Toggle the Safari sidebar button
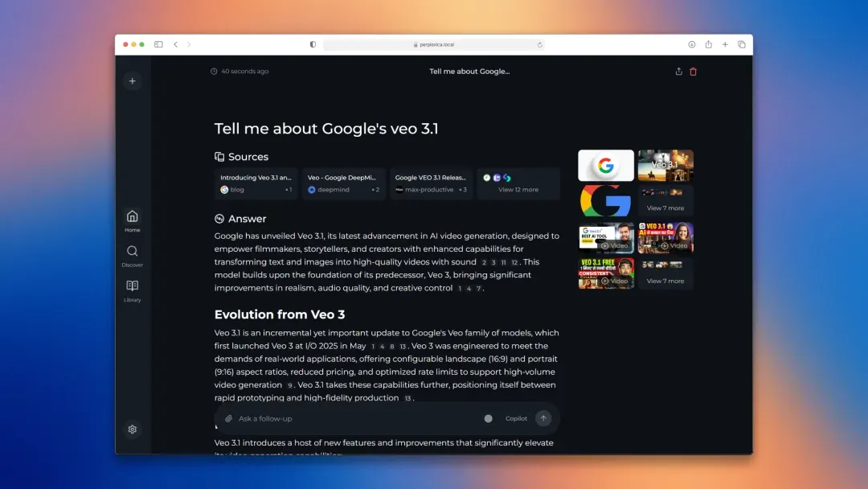 click(x=158, y=44)
